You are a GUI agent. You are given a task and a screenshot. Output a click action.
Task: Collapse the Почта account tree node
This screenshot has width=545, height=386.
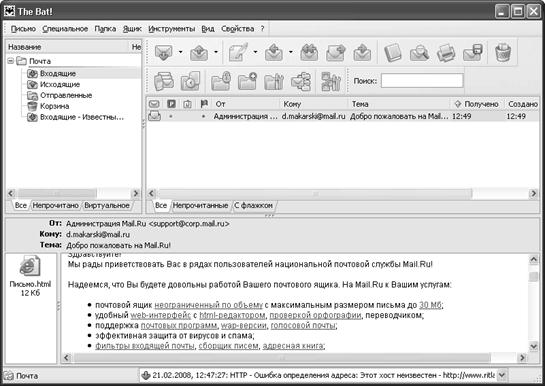pyautogui.click(x=11, y=61)
